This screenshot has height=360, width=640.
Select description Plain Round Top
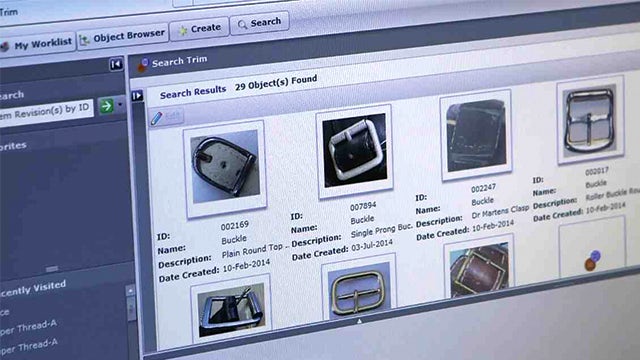point(255,250)
